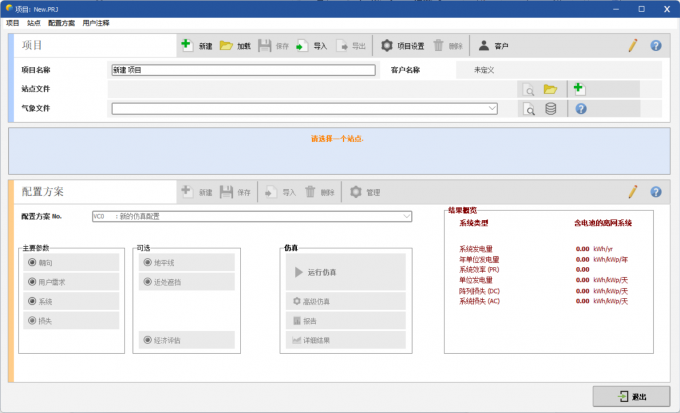Click the 运行仿真 button
This screenshot has width=680, height=413.
(x=346, y=272)
